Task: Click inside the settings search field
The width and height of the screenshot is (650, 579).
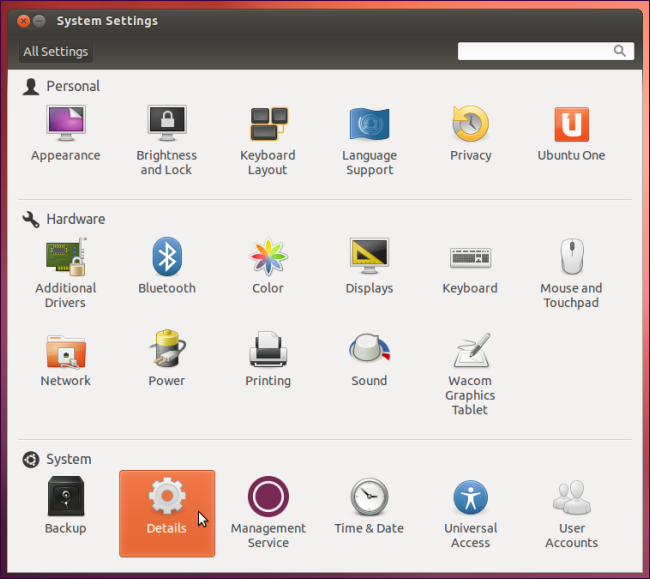Action: tap(546, 51)
